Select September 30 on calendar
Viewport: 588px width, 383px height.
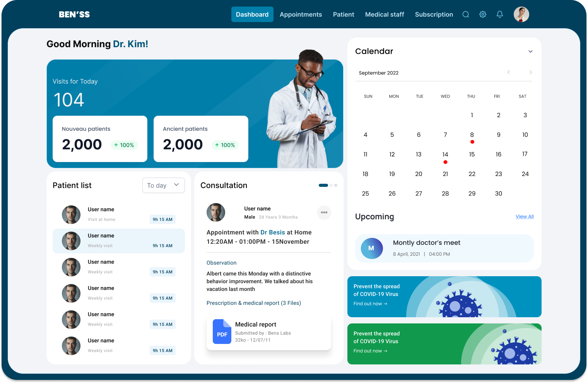coord(499,193)
